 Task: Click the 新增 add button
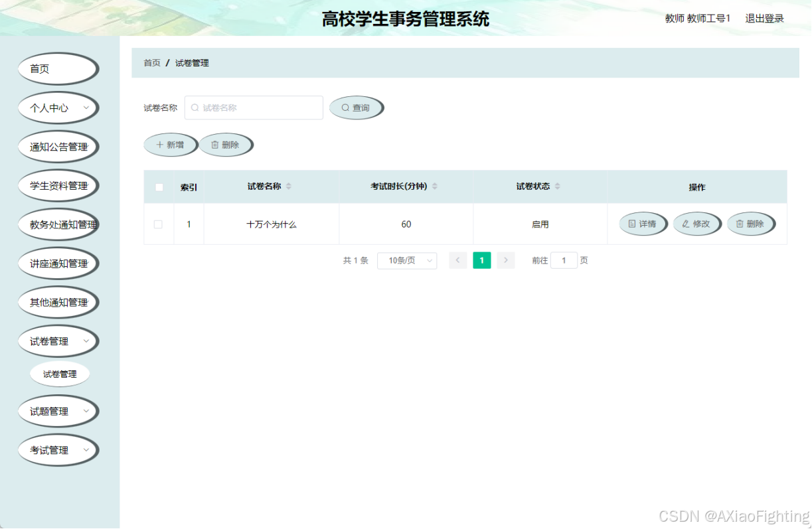pos(171,145)
